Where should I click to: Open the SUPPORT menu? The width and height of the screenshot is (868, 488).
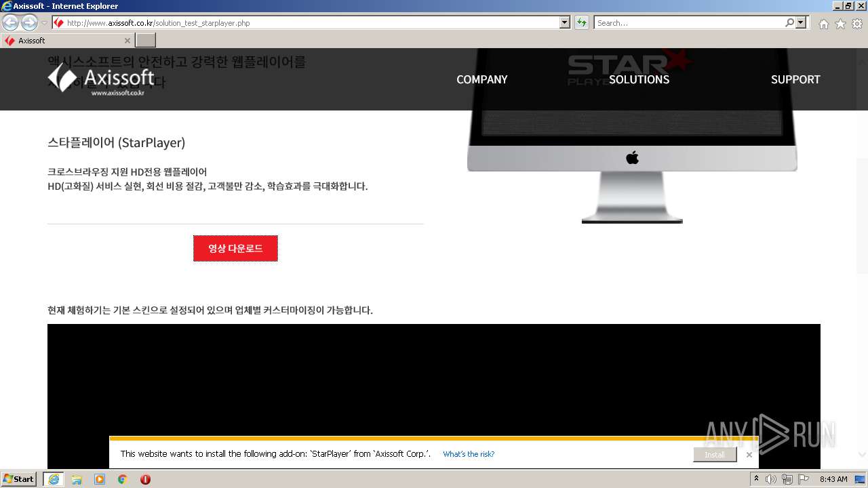tap(795, 79)
